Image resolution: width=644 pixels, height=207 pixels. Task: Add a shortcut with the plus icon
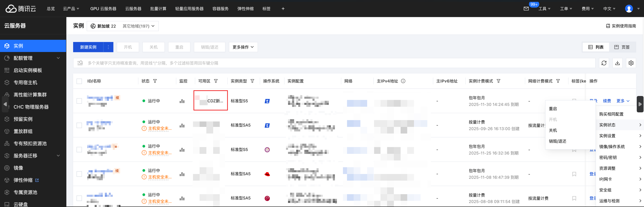(x=283, y=9)
